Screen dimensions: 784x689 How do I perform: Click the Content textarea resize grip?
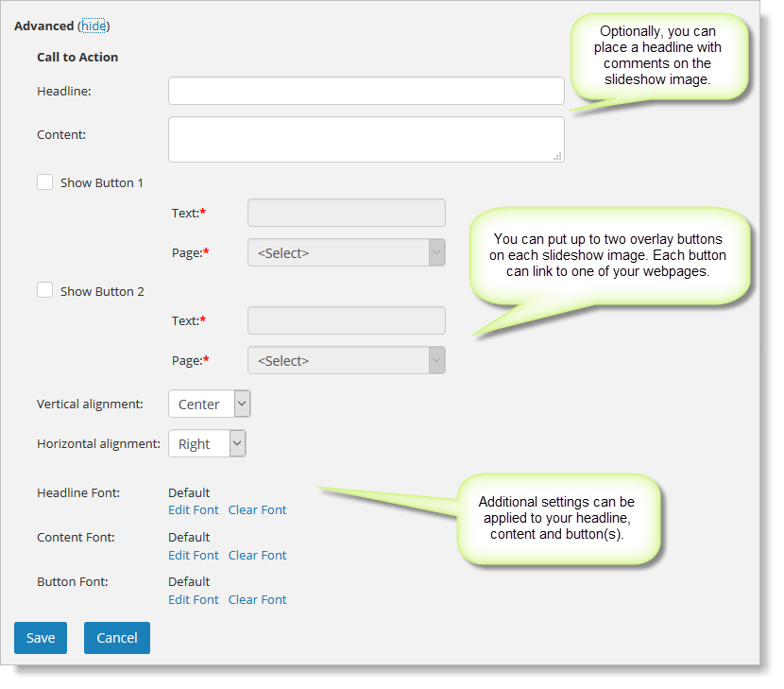pos(557,156)
